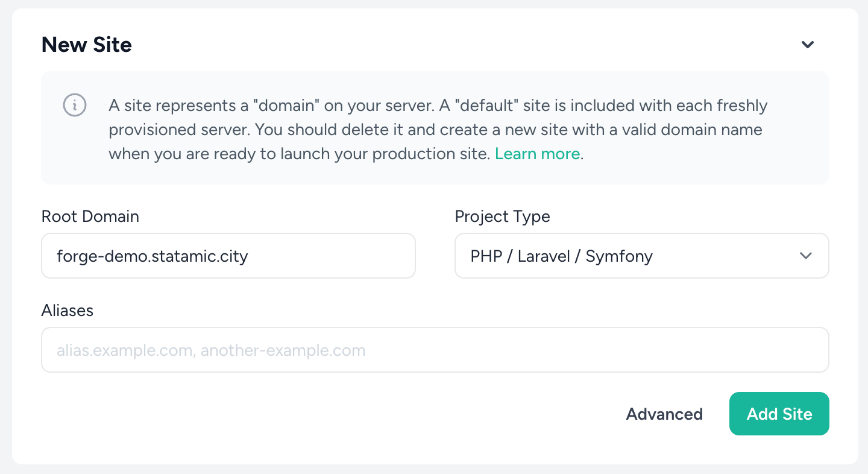Select the forge-demo.statamic.city text field
This screenshot has height=474, width=868.
(228, 256)
